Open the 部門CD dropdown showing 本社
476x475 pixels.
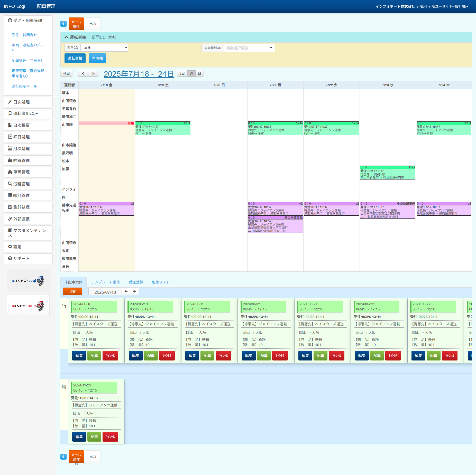104,48
